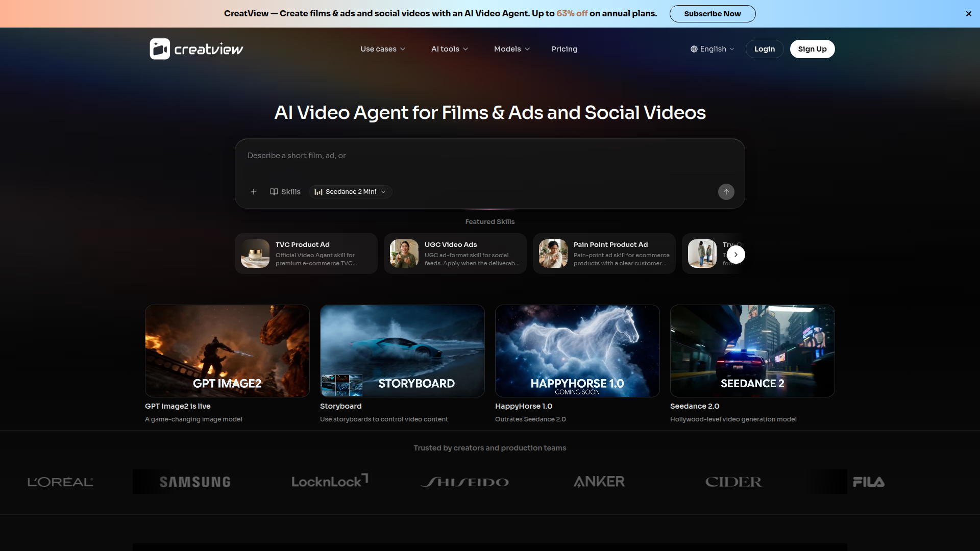
Task: Expand the AI tools menu
Action: pos(450,49)
